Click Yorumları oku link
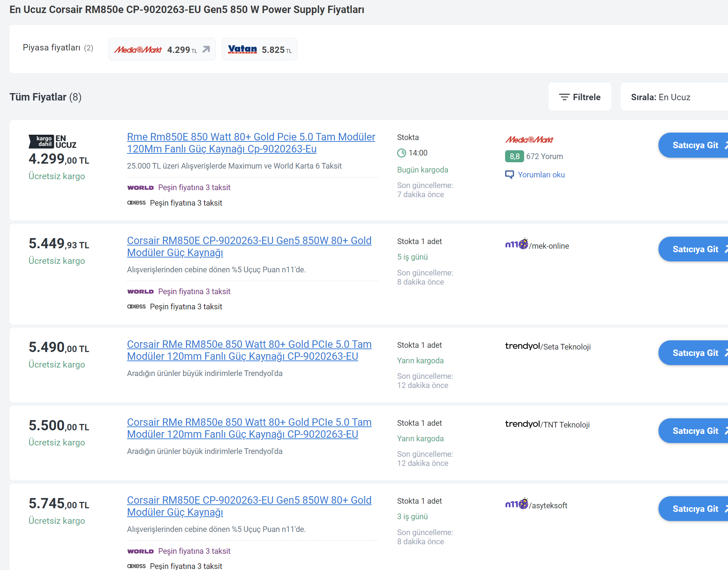 click(x=541, y=175)
